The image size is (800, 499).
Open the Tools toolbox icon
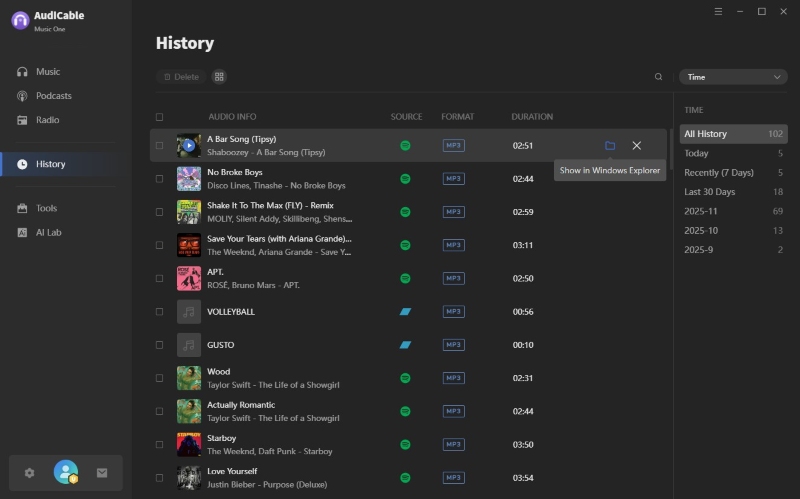tap(22, 208)
